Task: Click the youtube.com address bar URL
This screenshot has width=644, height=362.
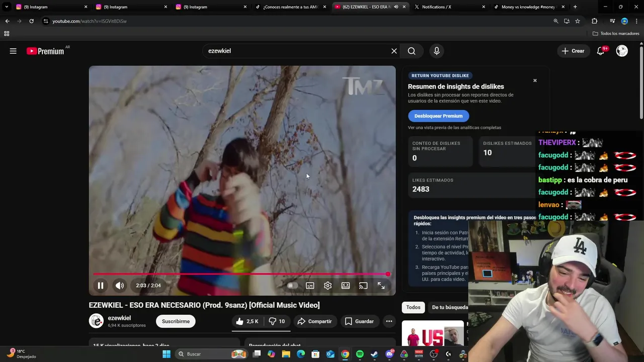Action: 90,21
